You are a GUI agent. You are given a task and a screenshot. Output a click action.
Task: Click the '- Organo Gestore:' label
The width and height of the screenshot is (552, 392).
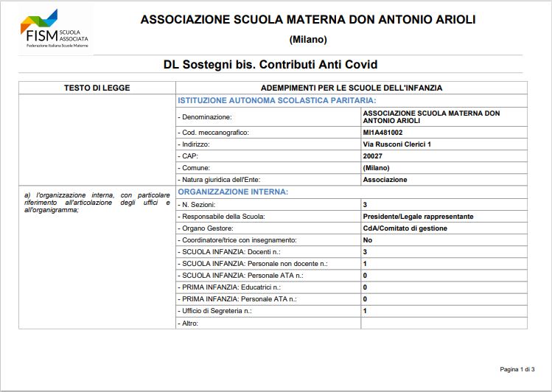pyautogui.click(x=205, y=228)
